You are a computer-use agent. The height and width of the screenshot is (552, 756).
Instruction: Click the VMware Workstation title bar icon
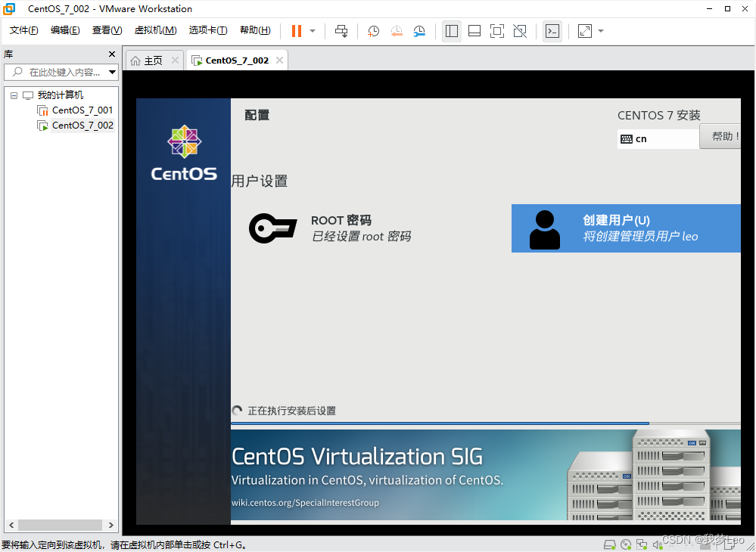9,8
